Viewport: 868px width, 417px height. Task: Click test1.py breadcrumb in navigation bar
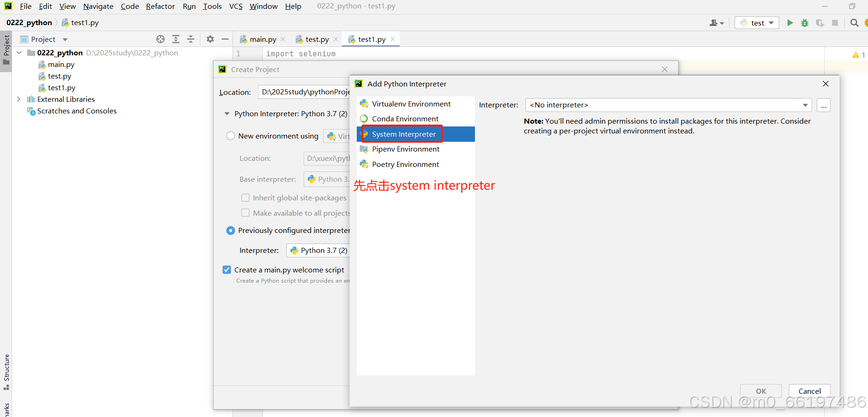coord(80,22)
